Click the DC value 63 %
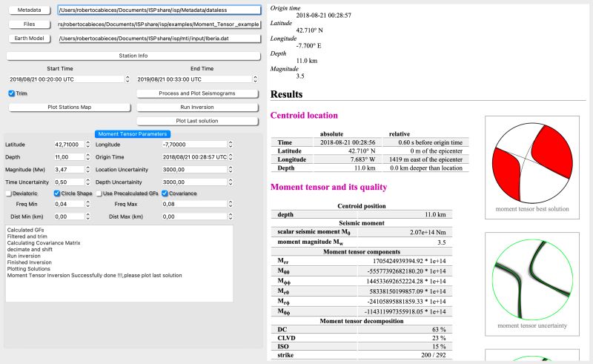This screenshot has height=364, width=593. [x=439, y=330]
